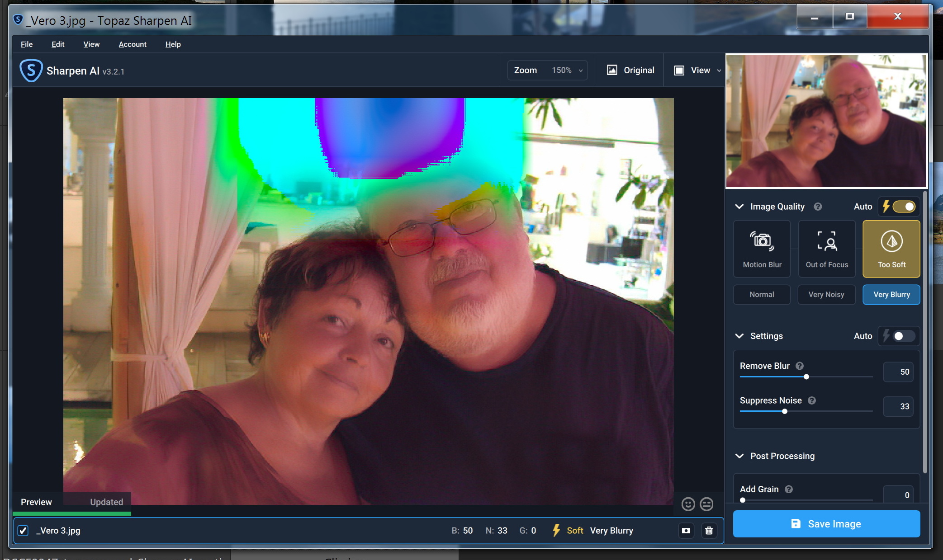943x560 pixels.
Task: Select the Very Noisy option
Action: pyautogui.click(x=826, y=295)
